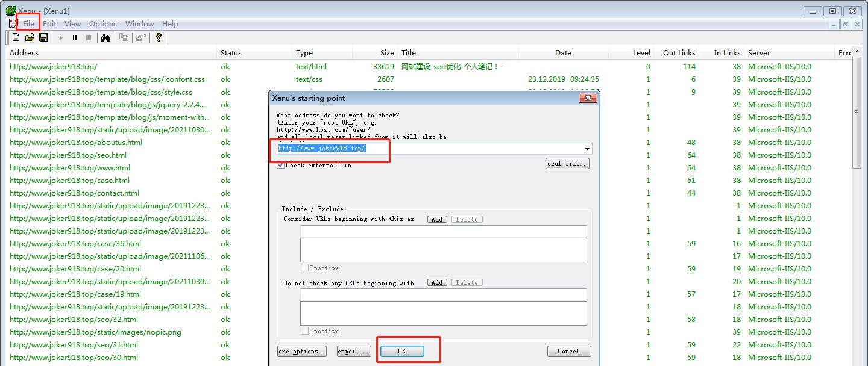Viewport: 868px width, 366px height.
Task: Click the Open folder toolbar icon
Action: [30, 37]
